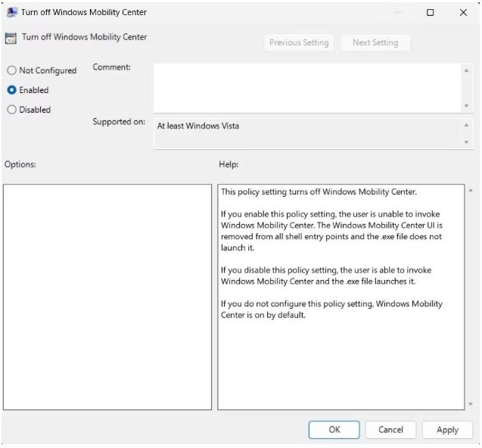482x448 pixels.
Task: Click the Help pane scroll down arrow
Action: coord(471,403)
